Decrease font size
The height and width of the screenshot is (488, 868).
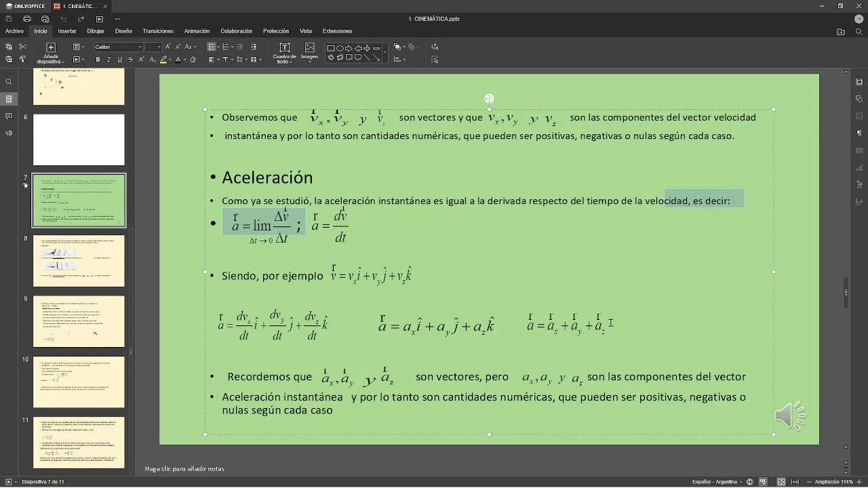[178, 47]
